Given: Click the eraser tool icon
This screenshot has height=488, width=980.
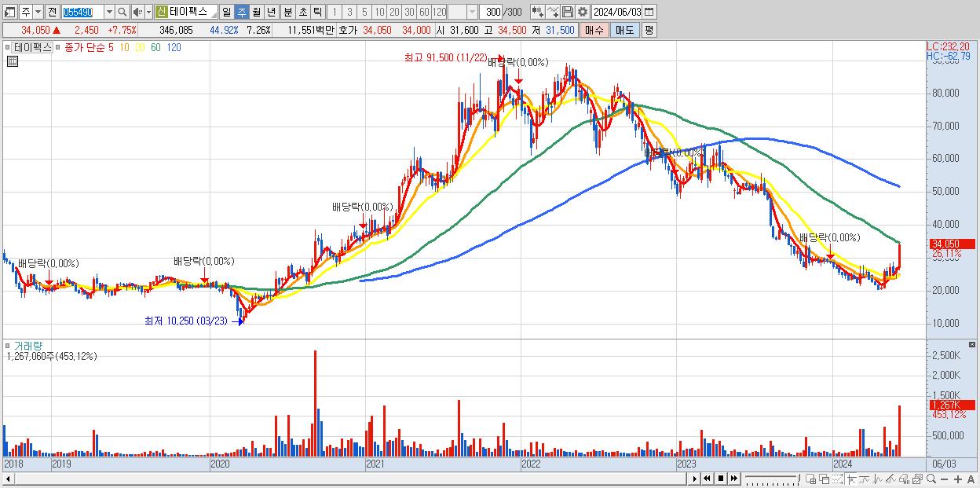Looking at the screenshot, I should point(904,479).
